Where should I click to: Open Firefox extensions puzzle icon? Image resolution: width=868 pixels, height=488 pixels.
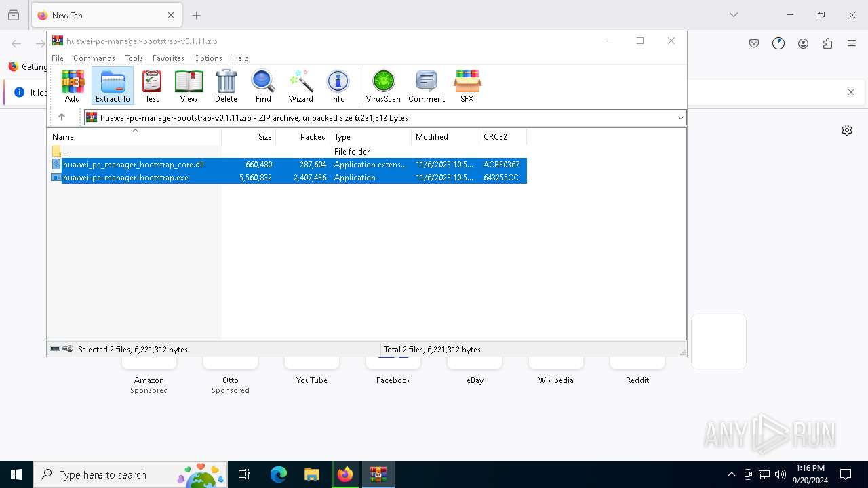coord(827,43)
